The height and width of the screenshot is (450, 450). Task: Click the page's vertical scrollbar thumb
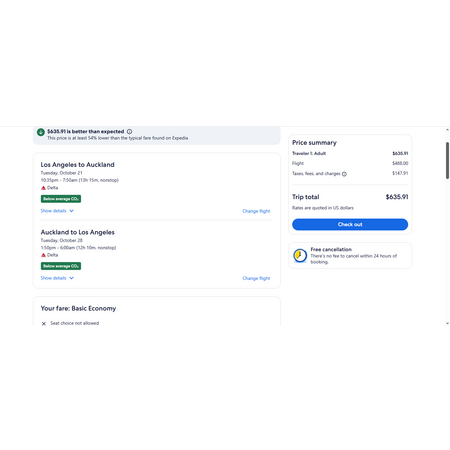pyautogui.click(x=447, y=160)
